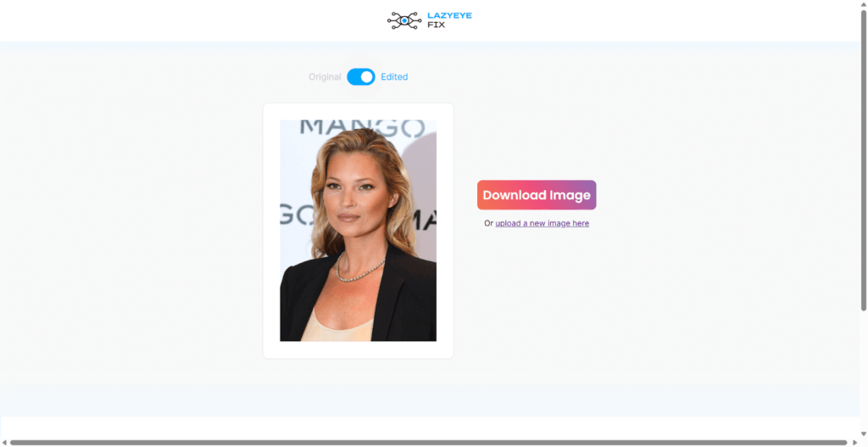Click the white card margin below the photo

pyautogui.click(x=359, y=349)
